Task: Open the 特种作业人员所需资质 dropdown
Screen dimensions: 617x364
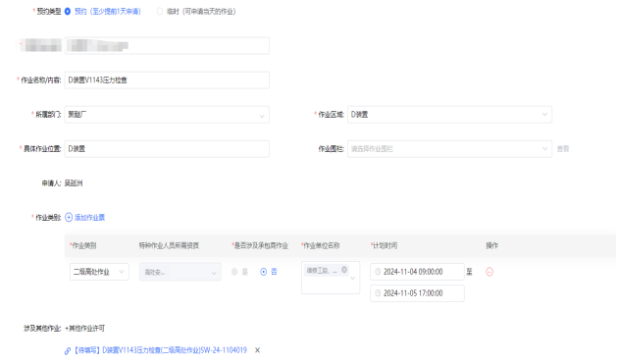Action: point(180,272)
